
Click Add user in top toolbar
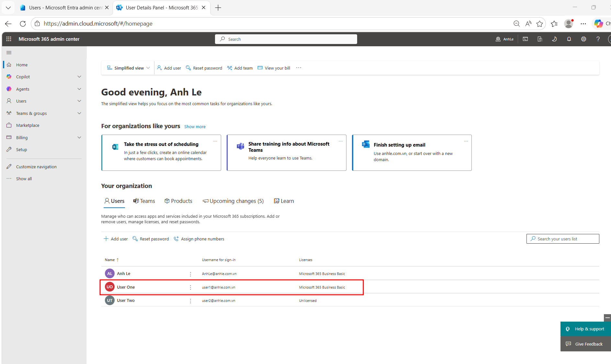[x=169, y=68]
